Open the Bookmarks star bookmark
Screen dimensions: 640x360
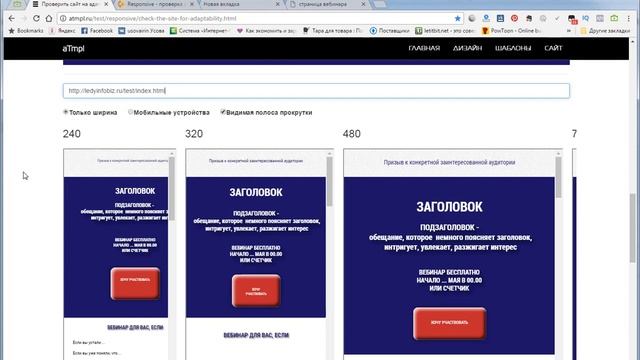pos(26,31)
